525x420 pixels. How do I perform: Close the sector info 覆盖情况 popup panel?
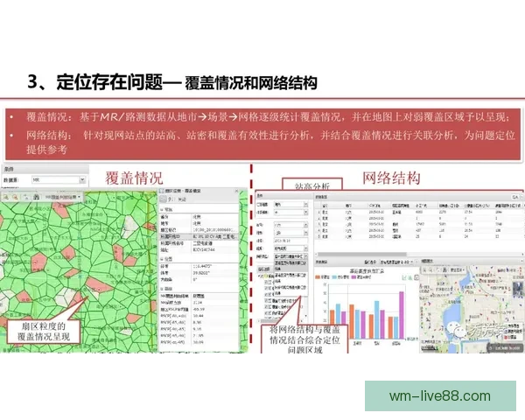(236, 191)
